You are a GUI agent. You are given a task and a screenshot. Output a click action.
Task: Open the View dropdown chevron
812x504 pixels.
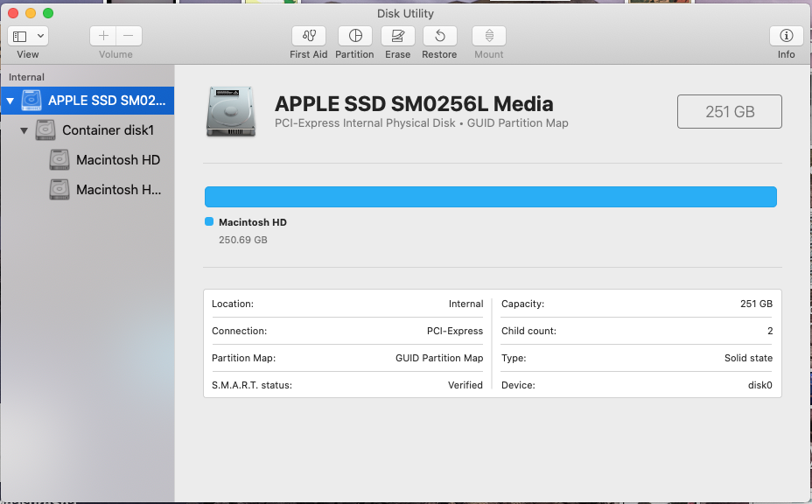[40, 36]
